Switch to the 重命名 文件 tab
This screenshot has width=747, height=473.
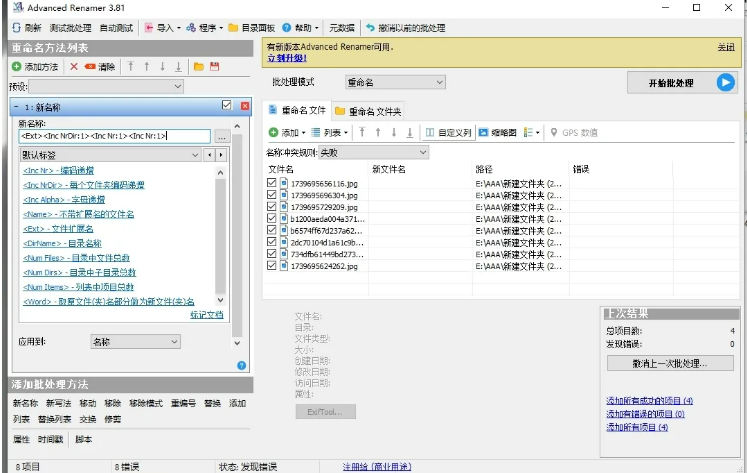point(297,111)
